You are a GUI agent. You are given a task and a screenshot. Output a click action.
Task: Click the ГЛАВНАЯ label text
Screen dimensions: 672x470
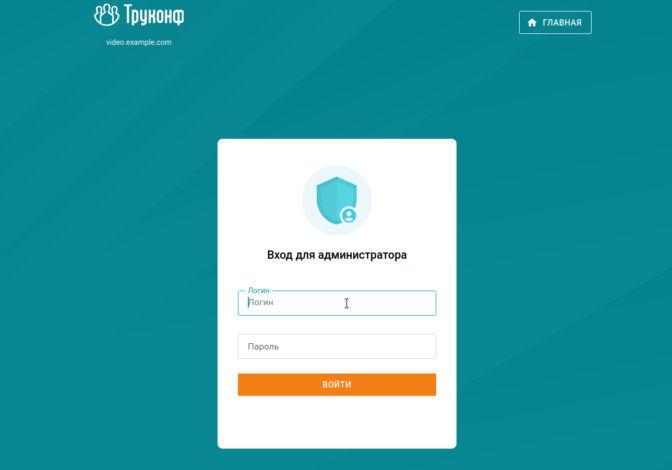point(562,23)
